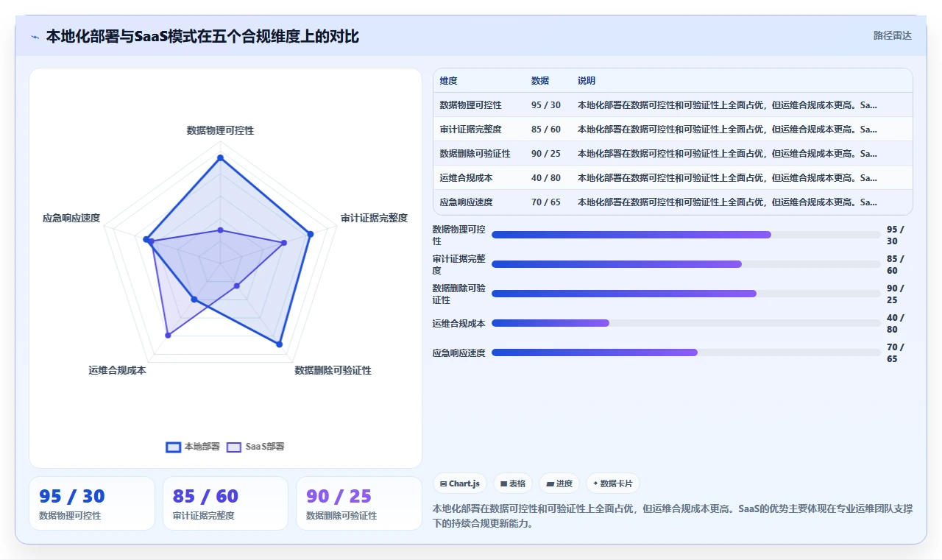Click the radar axis label 数据删除可验证性
The width and height of the screenshot is (942, 560).
pos(333,370)
